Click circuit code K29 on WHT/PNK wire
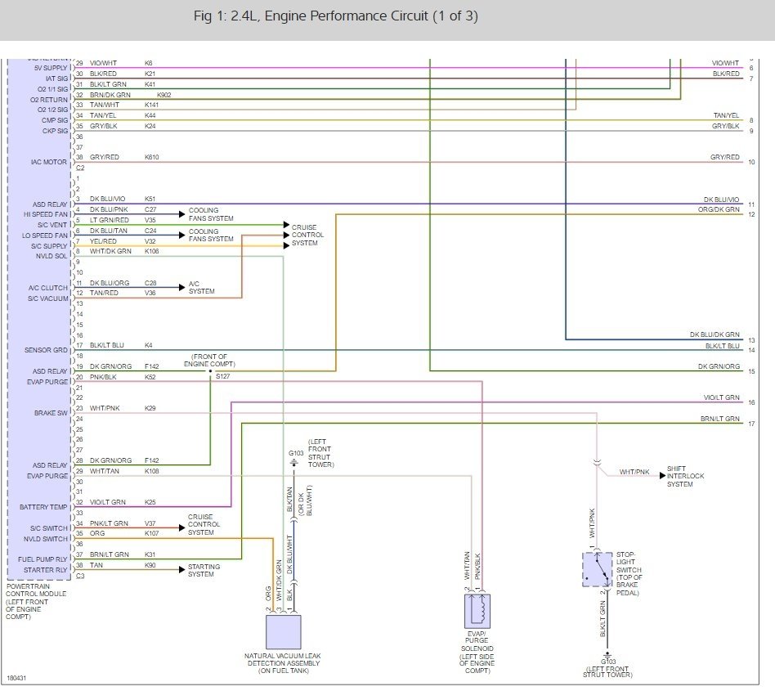This screenshot has width=775, height=700. tap(150, 408)
